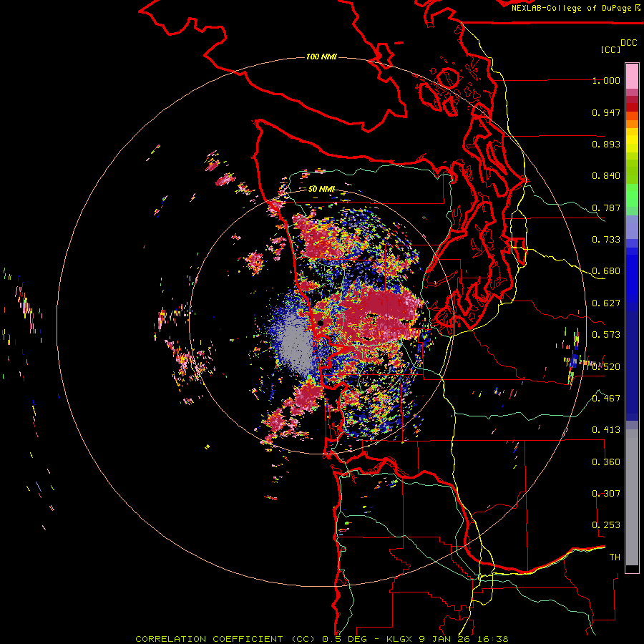The width and height of the screenshot is (644, 644).
Task: Click the black radar site dot at center
Action: point(321,323)
